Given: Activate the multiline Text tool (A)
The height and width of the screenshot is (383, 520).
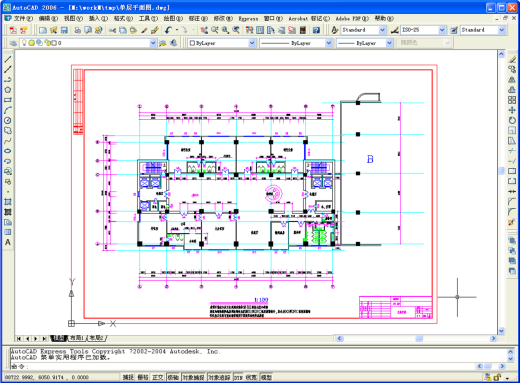Looking at the screenshot, I should [x=8, y=242].
